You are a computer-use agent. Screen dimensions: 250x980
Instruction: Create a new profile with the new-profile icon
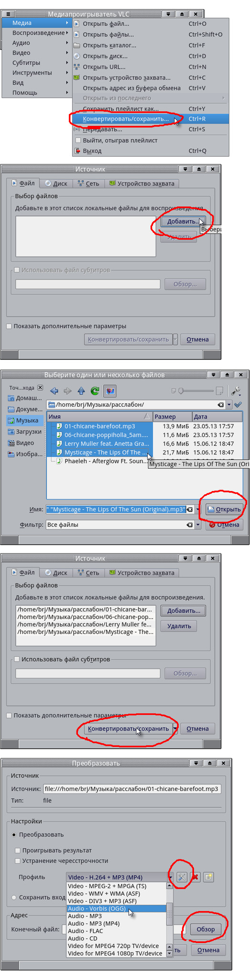pyautogui.click(x=208, y=877)
